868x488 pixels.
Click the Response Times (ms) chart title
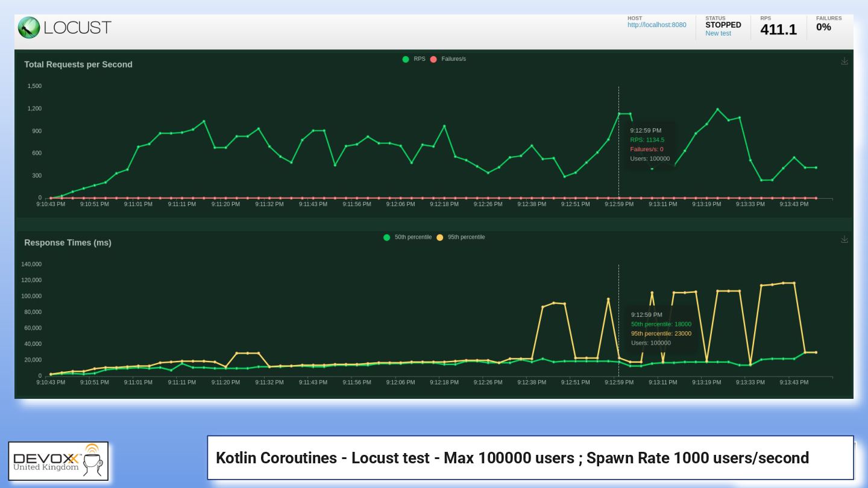(x=68, y=243)
